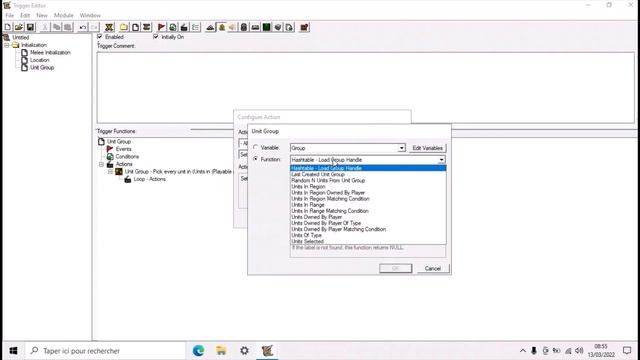640x360 pixels.
Task: Select the Loop - Actions row
Action: coord(149,179)
